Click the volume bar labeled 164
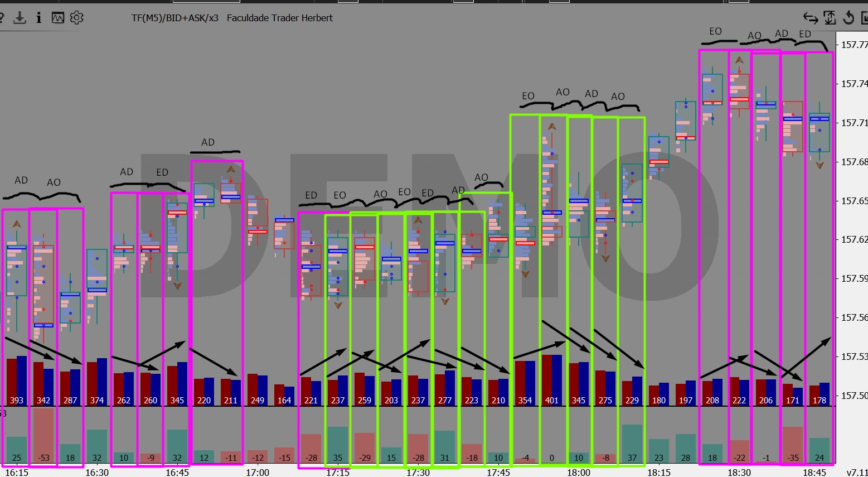The image size is (868, 477). [284, 395]
